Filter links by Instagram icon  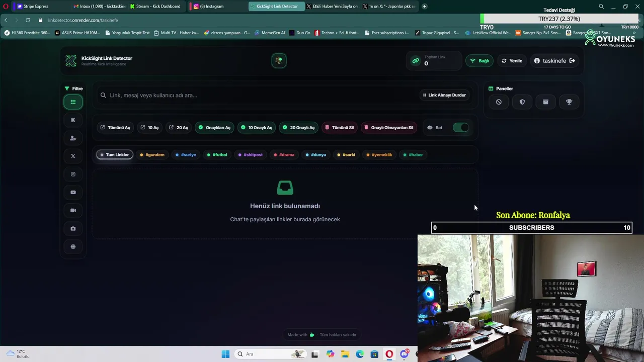point(73,174)
